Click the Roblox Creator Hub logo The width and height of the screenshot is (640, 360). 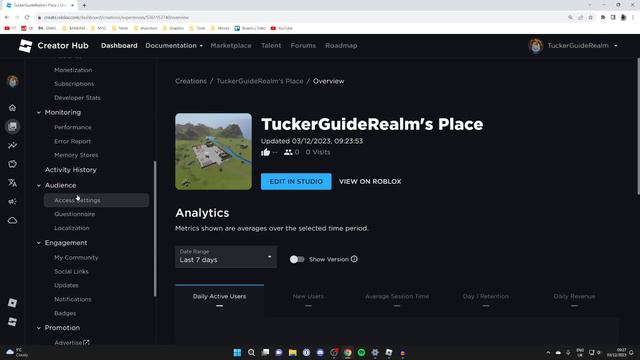click(x=25, y=46)
